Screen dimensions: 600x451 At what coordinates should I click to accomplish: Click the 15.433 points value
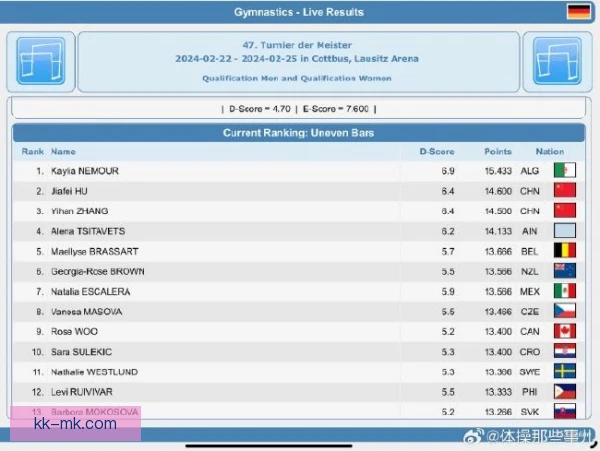(498, 171)
